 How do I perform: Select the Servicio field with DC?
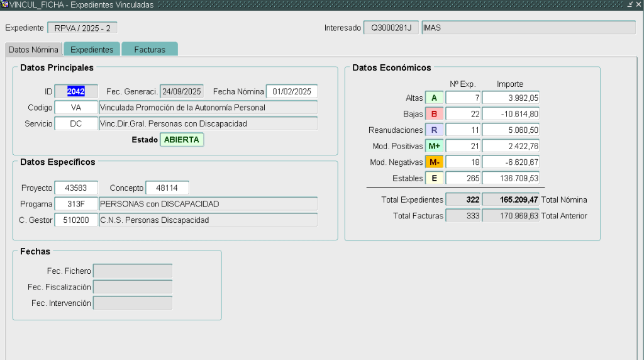[76, 124]
